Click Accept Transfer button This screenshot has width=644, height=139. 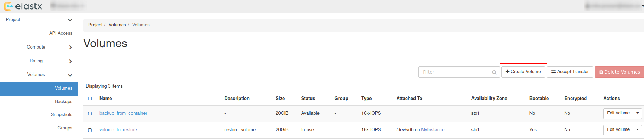[570, 72]
